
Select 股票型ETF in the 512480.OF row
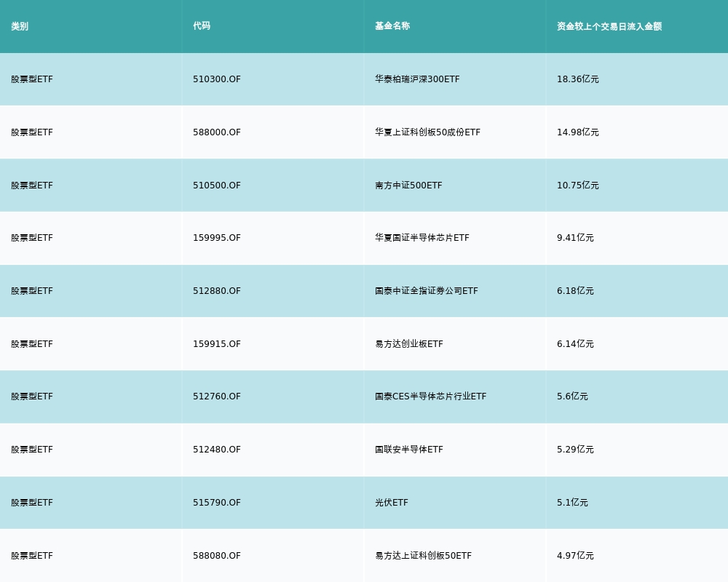tap(32, 450)
